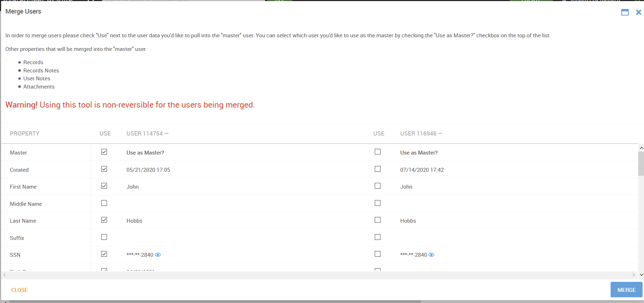Click the red Warning message text

tap(130, 105)
